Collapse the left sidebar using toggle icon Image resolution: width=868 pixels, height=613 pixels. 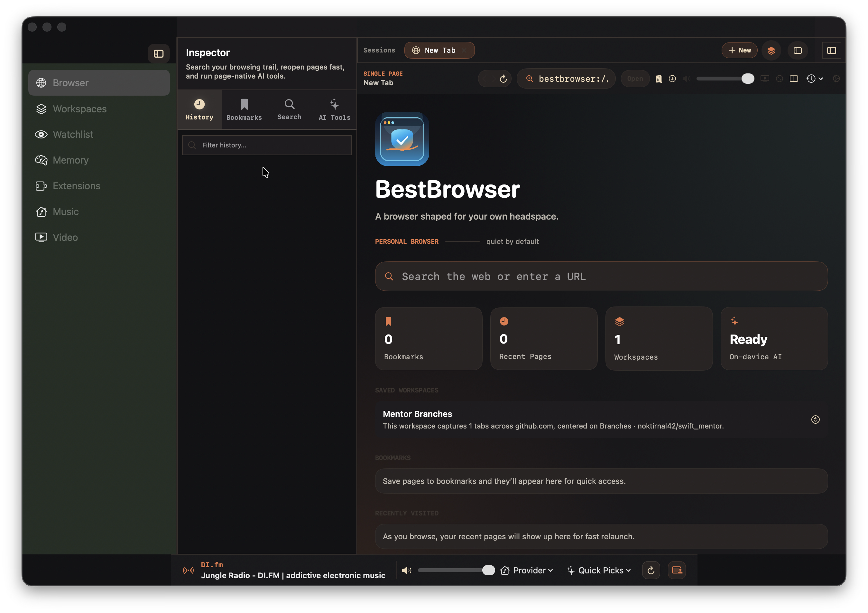click(158, 54)
